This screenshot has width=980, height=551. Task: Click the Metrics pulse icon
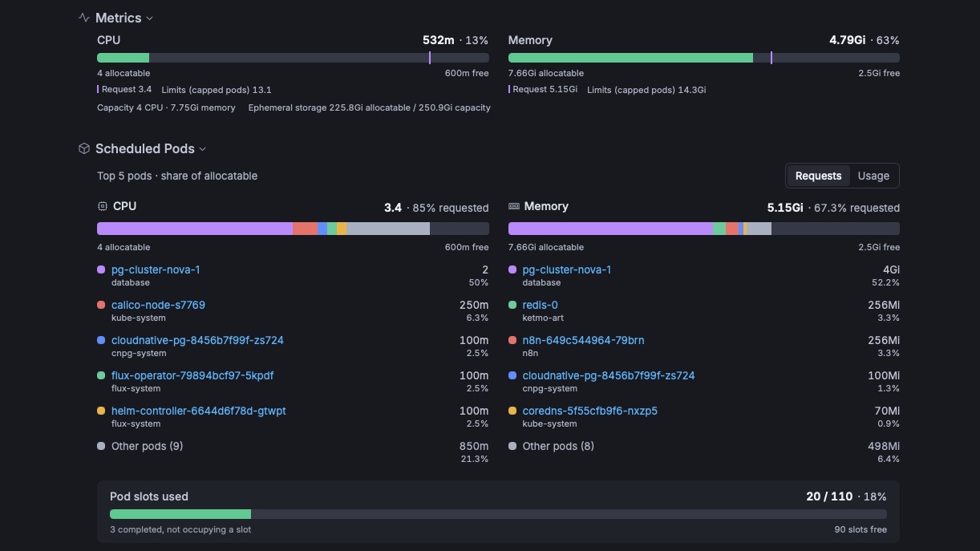(84, 18)
